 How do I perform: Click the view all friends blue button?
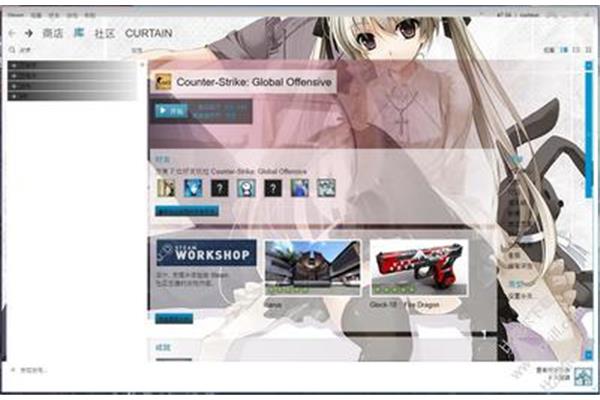pyautogui.click(x=187, y=211)
